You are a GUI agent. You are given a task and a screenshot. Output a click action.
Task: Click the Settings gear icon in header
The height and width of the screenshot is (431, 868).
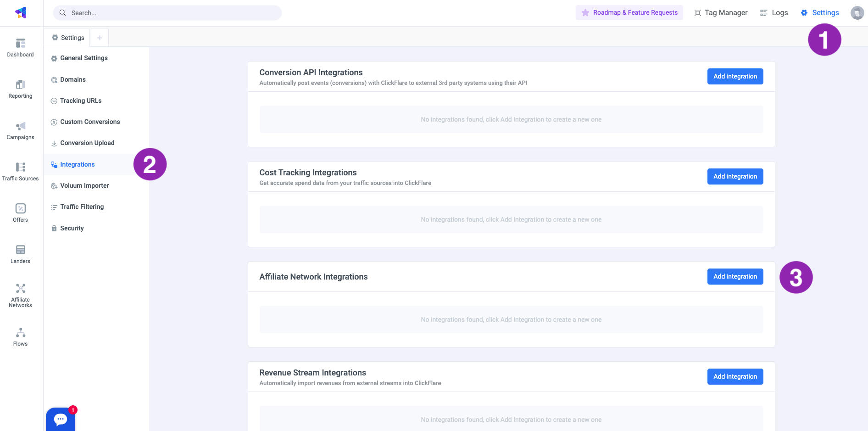point(804,13)
